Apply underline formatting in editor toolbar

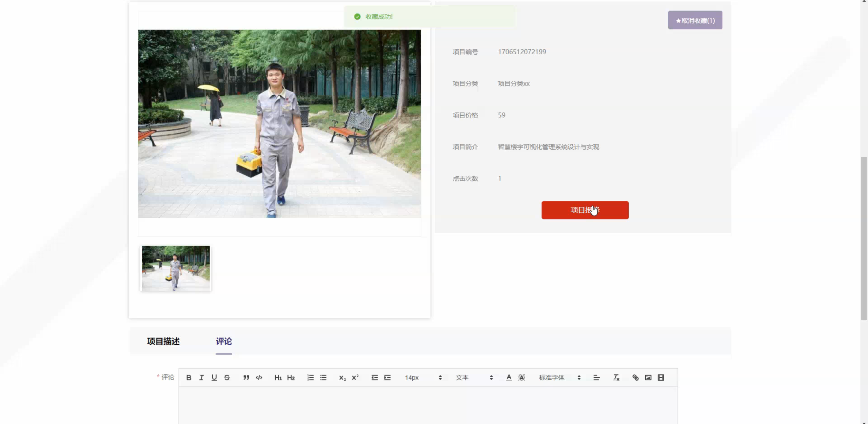pos(214,378)
